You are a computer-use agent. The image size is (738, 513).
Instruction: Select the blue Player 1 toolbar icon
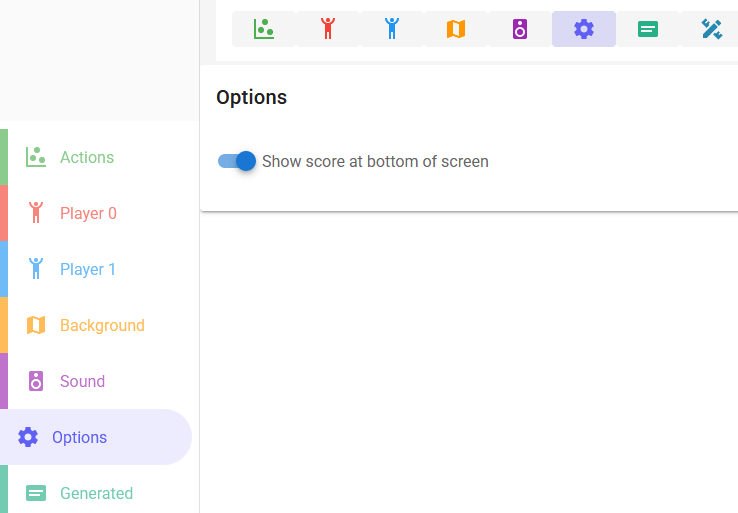point(392,29)
